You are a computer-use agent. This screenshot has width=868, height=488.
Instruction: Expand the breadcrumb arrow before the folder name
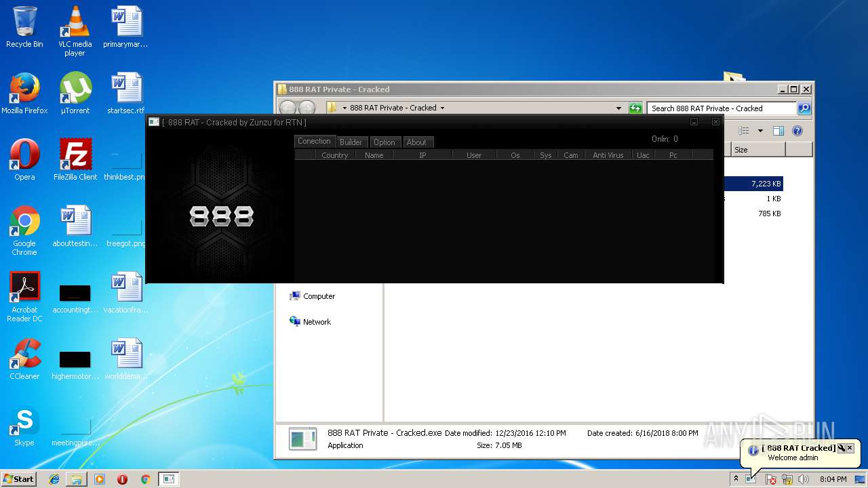click(x=344, y=108)
